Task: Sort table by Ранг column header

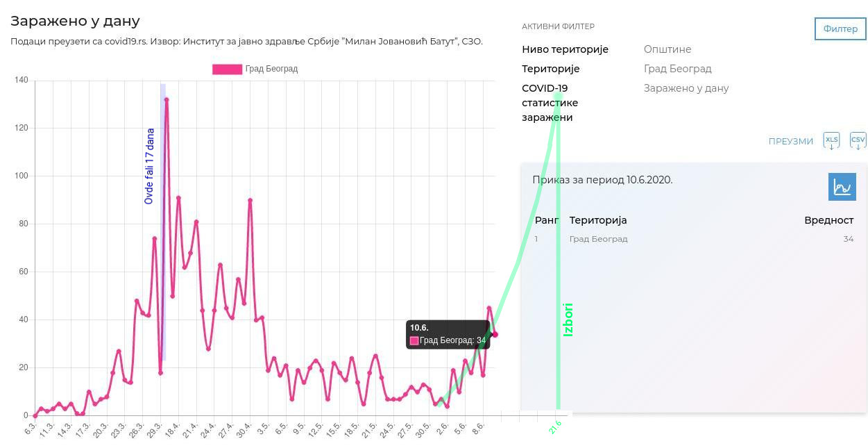Action: 547,220
